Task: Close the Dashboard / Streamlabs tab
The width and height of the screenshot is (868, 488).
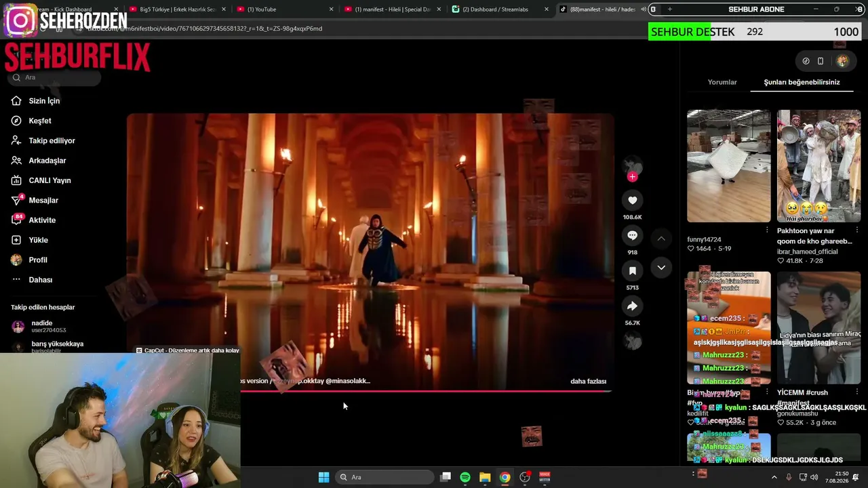Action: point(547,9)
